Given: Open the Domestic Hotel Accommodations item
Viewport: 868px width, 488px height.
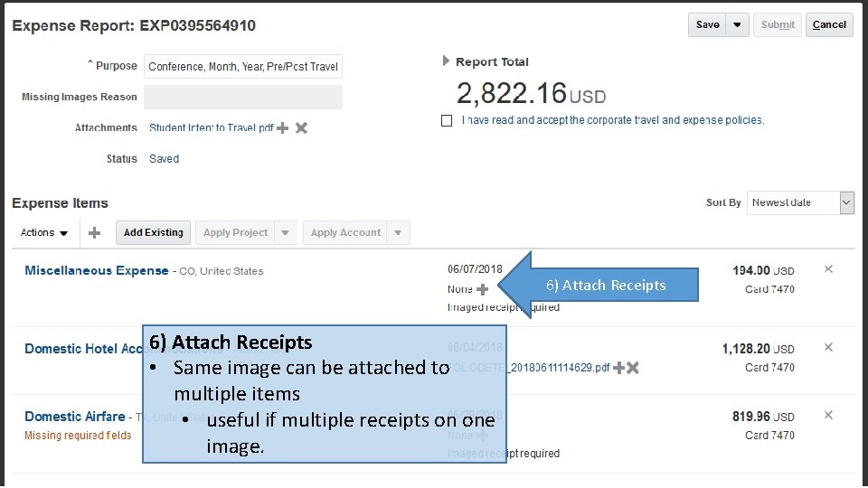Looking at the screenshot, I should click(83, 349).
